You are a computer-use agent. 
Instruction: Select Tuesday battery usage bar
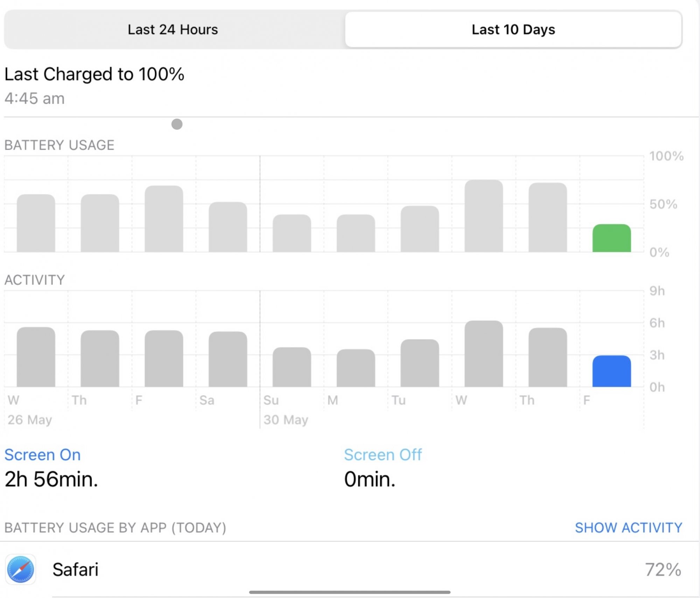[420, 229]
